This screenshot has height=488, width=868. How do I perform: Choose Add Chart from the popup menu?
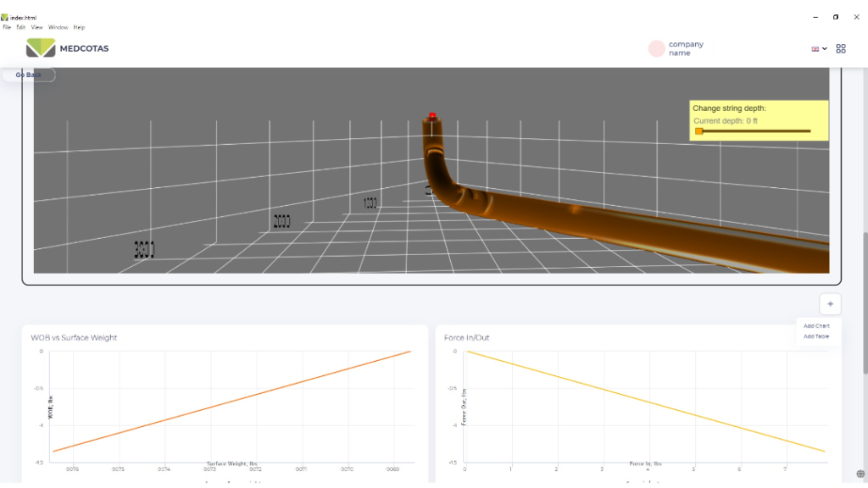[816, 326]
